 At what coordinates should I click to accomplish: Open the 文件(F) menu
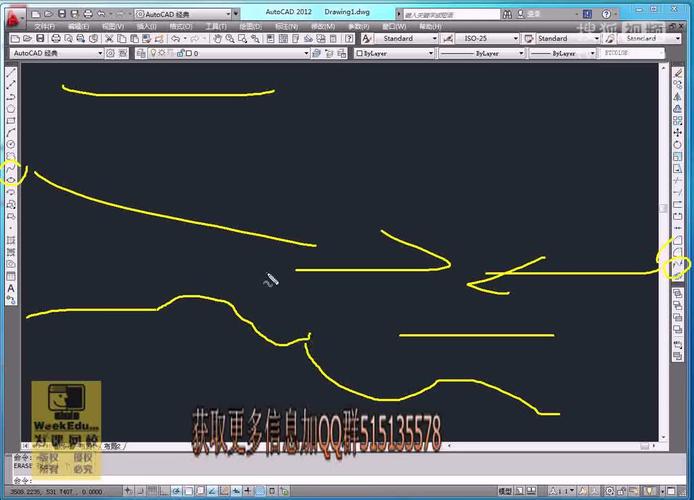(x=44, y=27)
